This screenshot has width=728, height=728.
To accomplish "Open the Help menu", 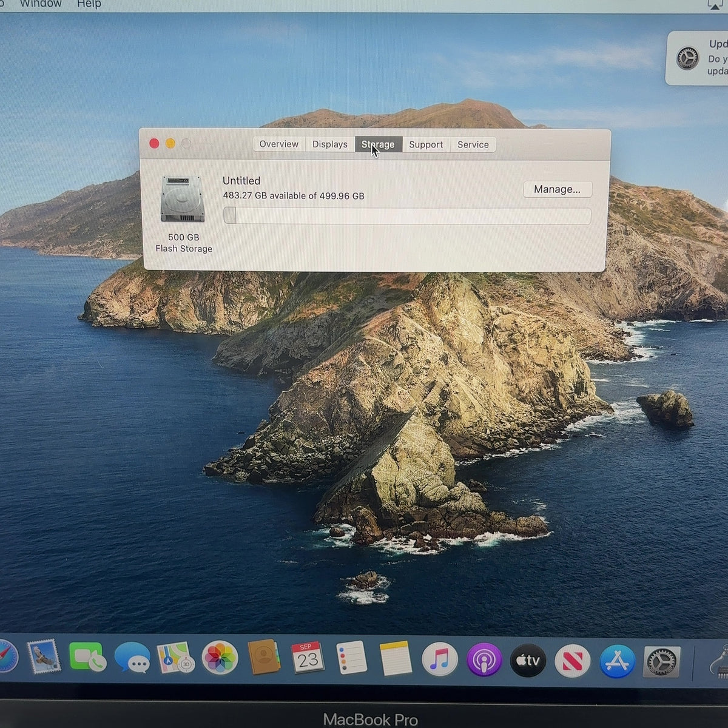I will pos(89,4).
